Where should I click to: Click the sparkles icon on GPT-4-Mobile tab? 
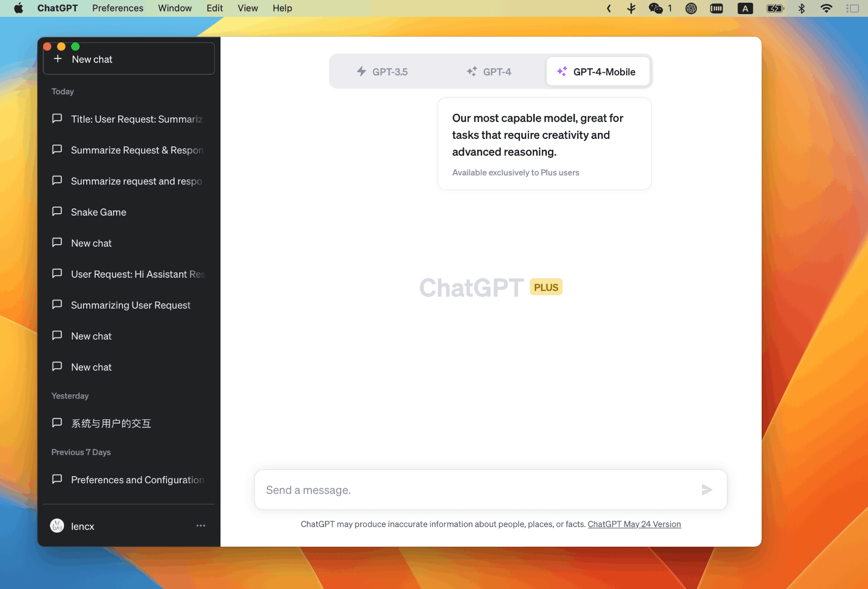(x=561, y=71)
